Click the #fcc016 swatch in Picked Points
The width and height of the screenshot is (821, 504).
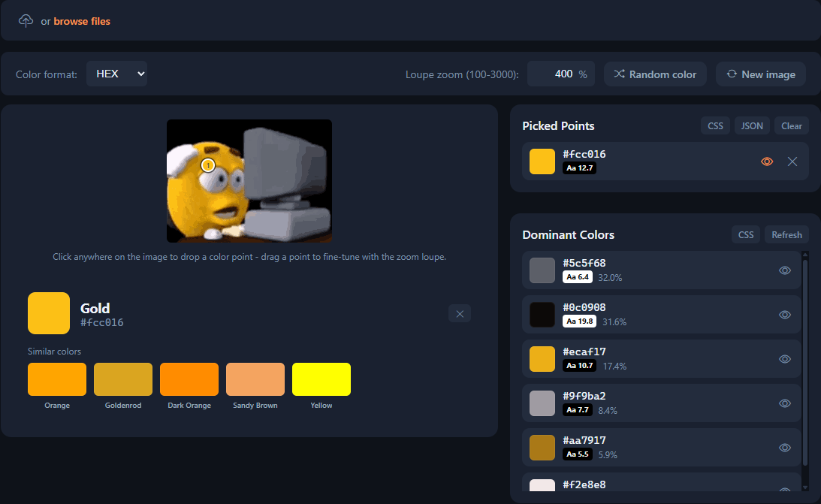coord(542,161)
